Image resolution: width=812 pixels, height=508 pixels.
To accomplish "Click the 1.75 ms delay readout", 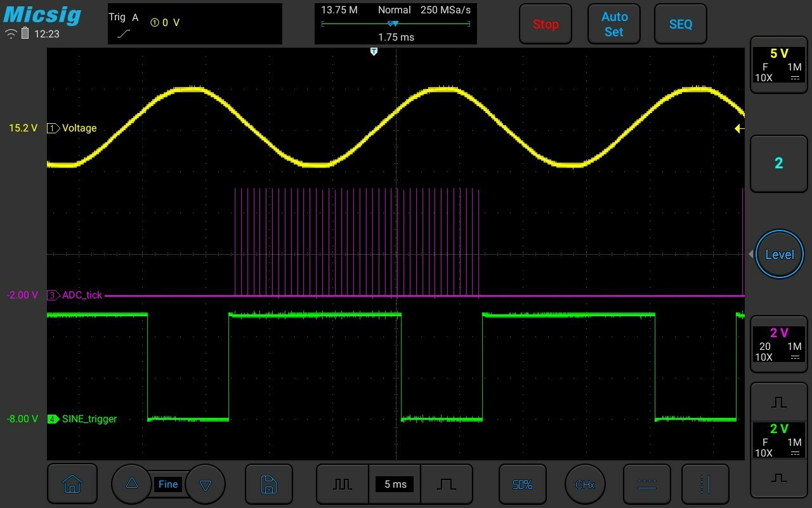I will coord(396,37).
